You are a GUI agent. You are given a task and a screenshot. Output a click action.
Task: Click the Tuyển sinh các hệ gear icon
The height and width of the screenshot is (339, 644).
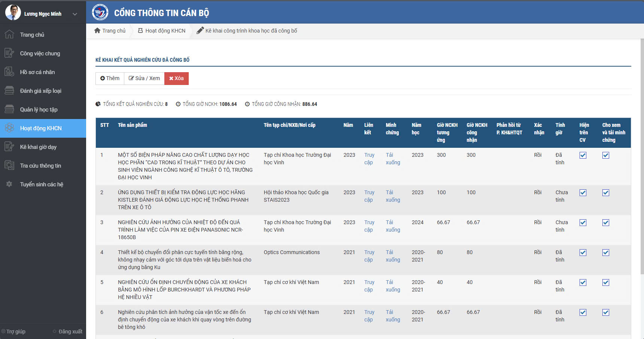point(9,184)
